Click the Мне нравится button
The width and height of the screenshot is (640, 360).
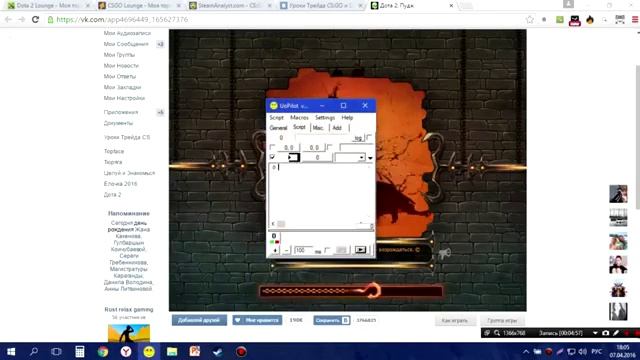pos(257,320)
